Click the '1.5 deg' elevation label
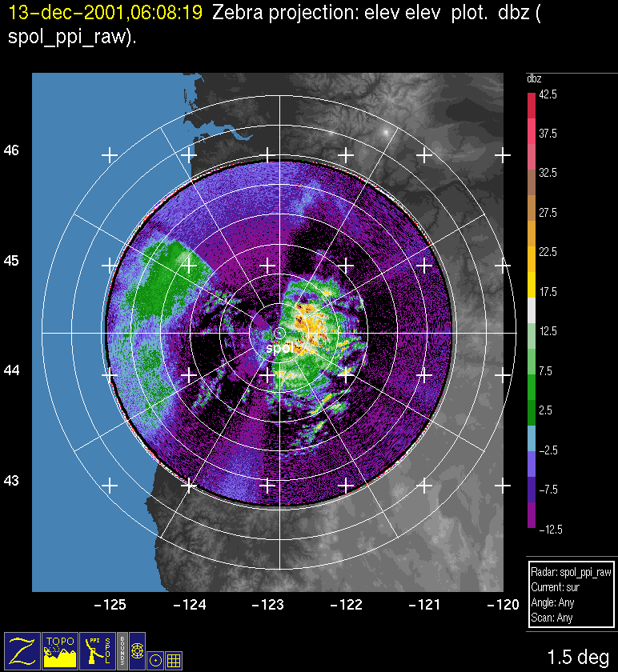 577,657
